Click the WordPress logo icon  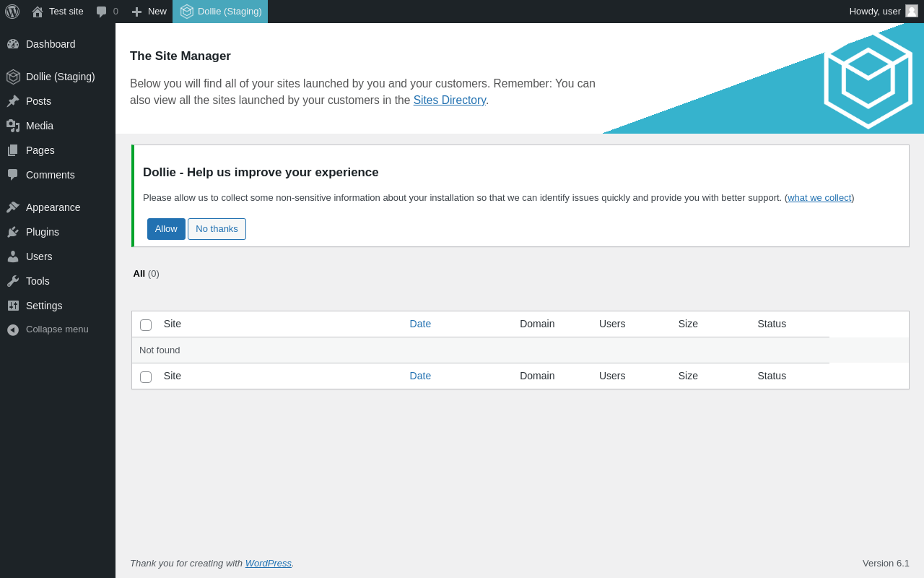point(12,12)
